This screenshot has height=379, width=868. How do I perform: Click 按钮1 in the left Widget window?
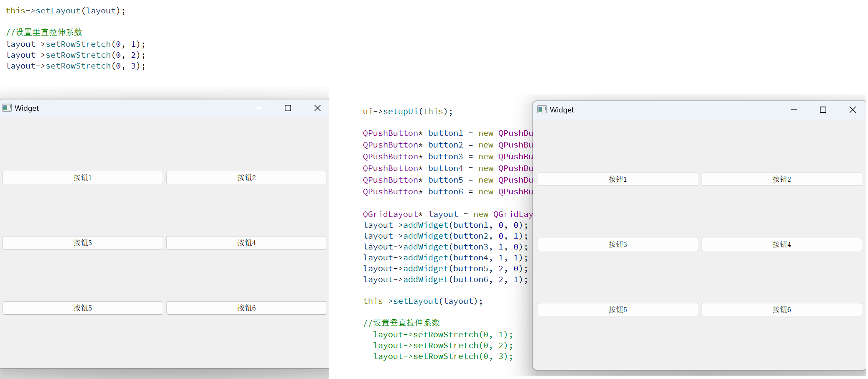(83, 178)
